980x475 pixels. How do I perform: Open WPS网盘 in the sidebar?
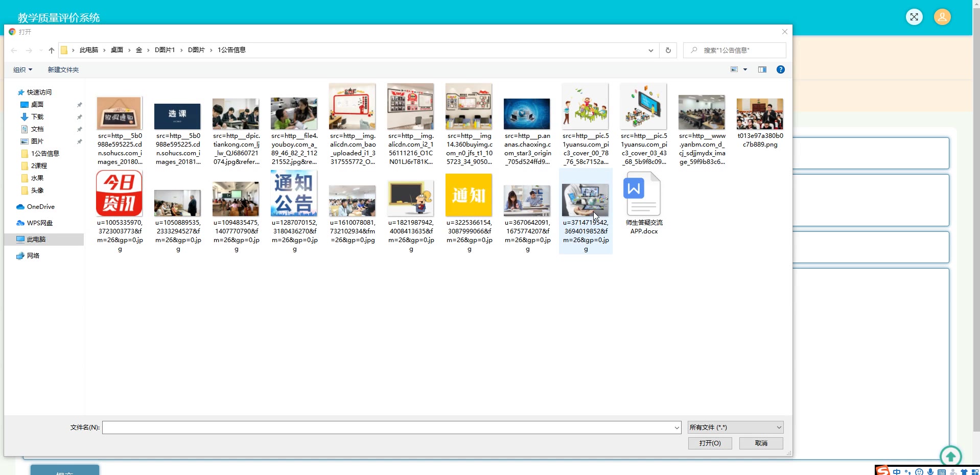click(x=39, y=223)
